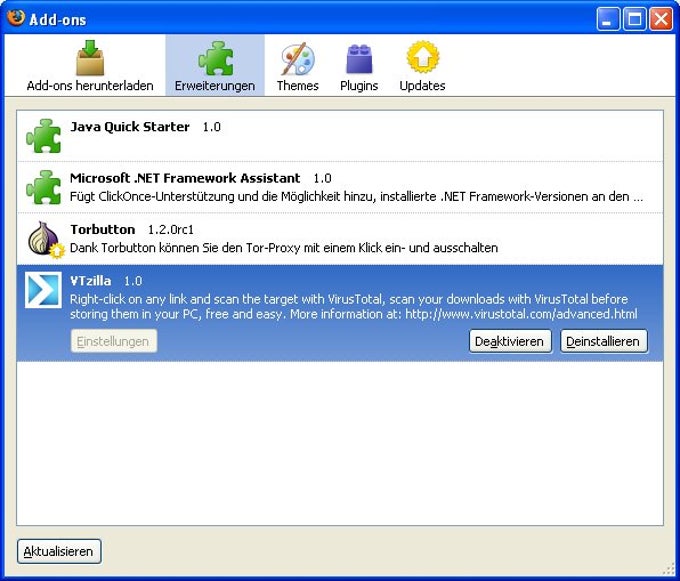
Task: Click the Microsoft .NET Framework Assistant icon
Action: click(43, 187)
